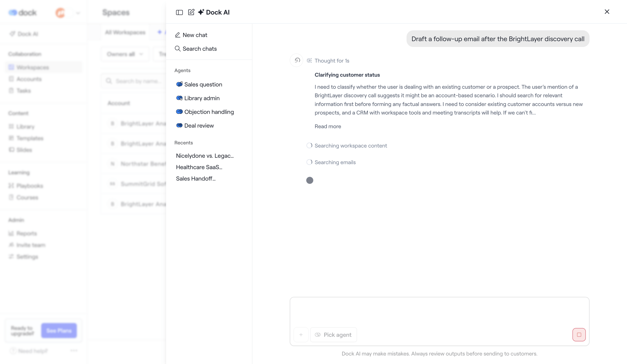This screenshot has height=364, width=627.
Task: Open Invite team in the left sidebar
Action: click(27, 245)
